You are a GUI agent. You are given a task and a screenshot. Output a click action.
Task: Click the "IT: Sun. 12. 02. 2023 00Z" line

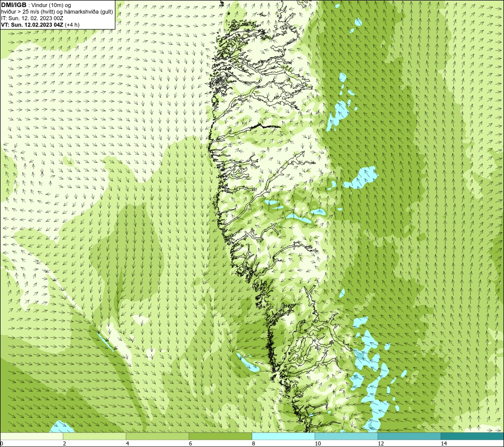(32, 18)
